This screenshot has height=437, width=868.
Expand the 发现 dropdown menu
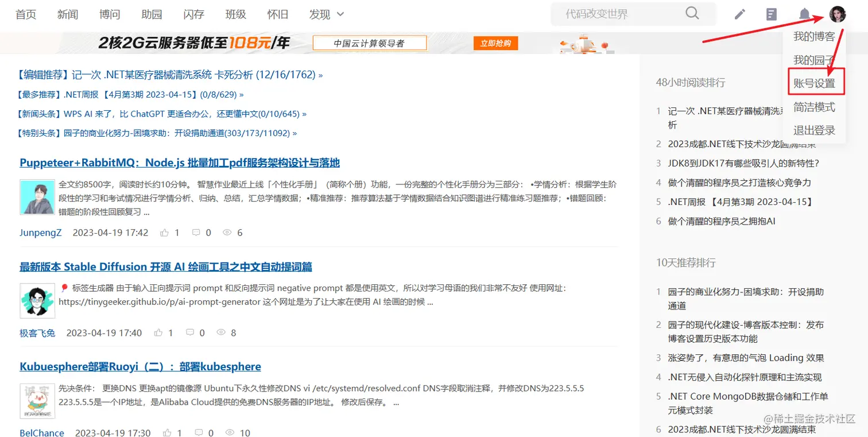pos(325,14)
